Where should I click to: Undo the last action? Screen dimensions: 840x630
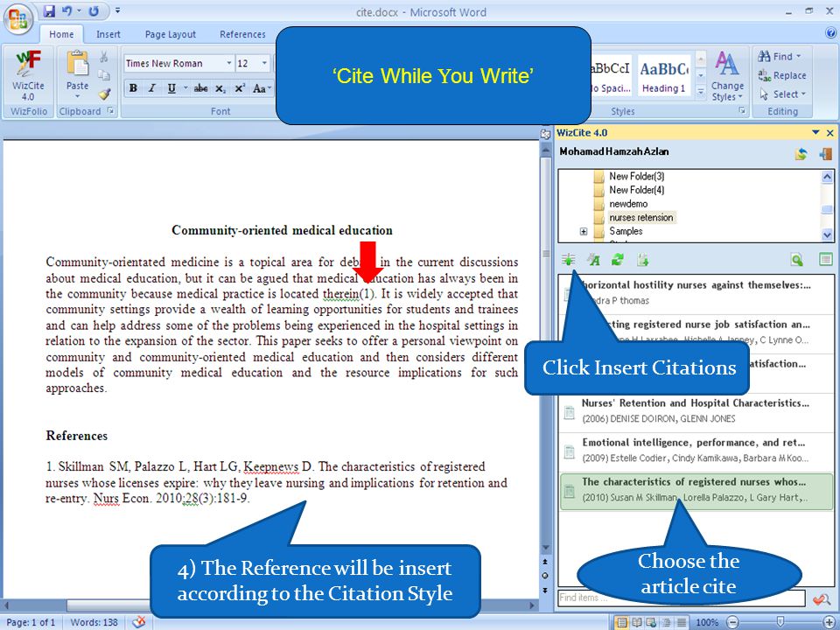(67, 10)
